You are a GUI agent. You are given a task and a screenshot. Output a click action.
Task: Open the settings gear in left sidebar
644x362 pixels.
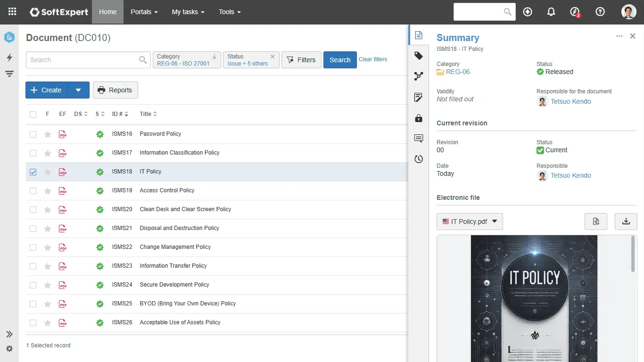(x=9, y=349)
